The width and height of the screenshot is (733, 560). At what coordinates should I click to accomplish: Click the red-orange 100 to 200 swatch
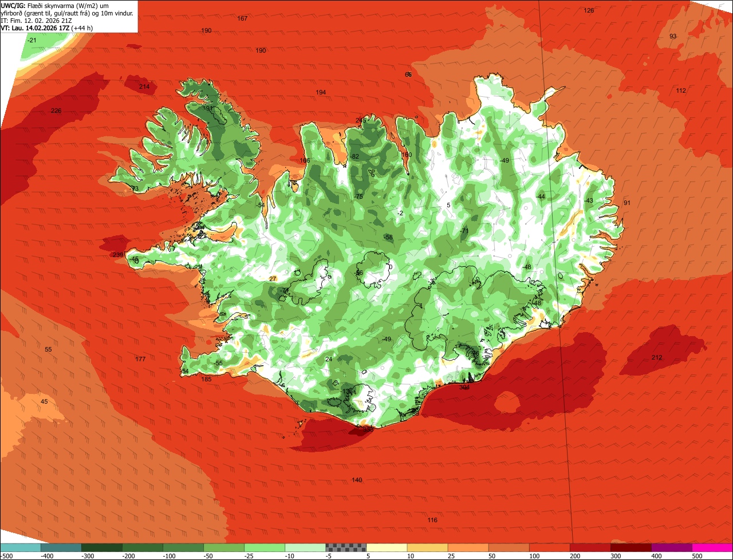tap(550, 547)
